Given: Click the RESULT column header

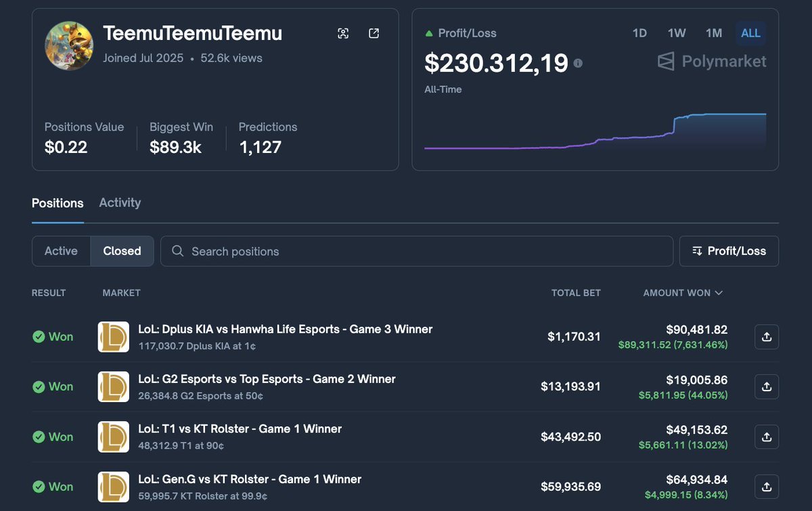Looking at the screenshot, I should tap(49, 293).
